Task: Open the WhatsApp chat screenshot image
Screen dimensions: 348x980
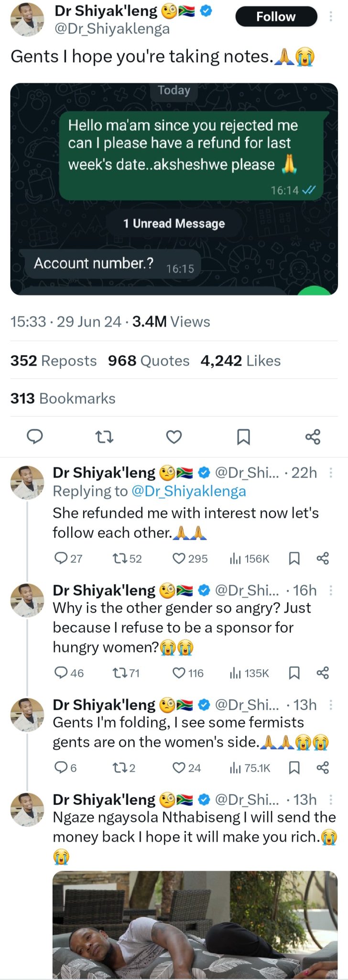Action: (174, 189)
